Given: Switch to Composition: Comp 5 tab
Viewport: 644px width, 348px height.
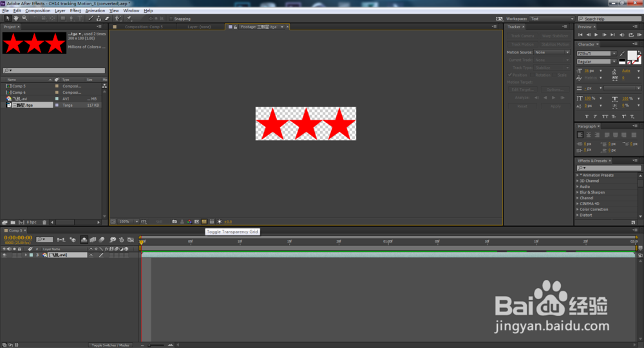Looking at the screenshot, I should tap(144, 27).
